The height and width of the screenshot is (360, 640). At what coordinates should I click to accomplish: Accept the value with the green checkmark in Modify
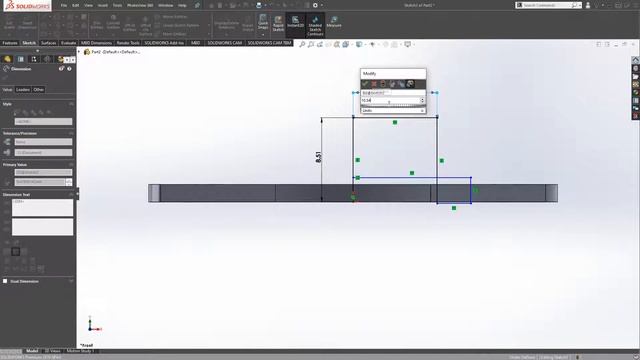click(365, 84)
